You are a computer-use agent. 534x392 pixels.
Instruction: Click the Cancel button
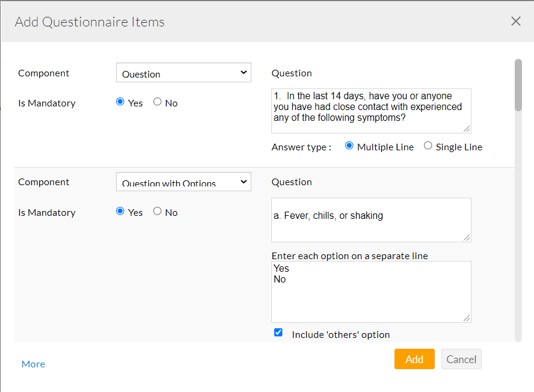pyautogui.click(x=461, y=359)
